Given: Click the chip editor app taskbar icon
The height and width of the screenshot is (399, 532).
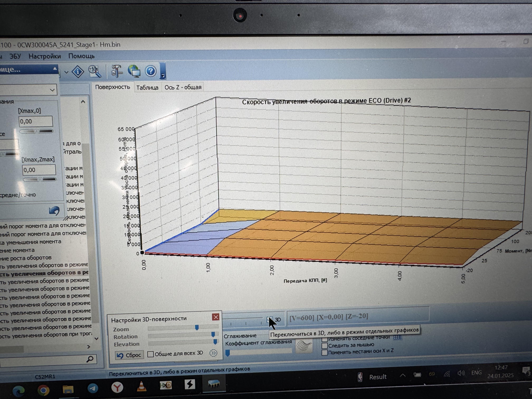Looking at the screenshot, I should point(214,383).
